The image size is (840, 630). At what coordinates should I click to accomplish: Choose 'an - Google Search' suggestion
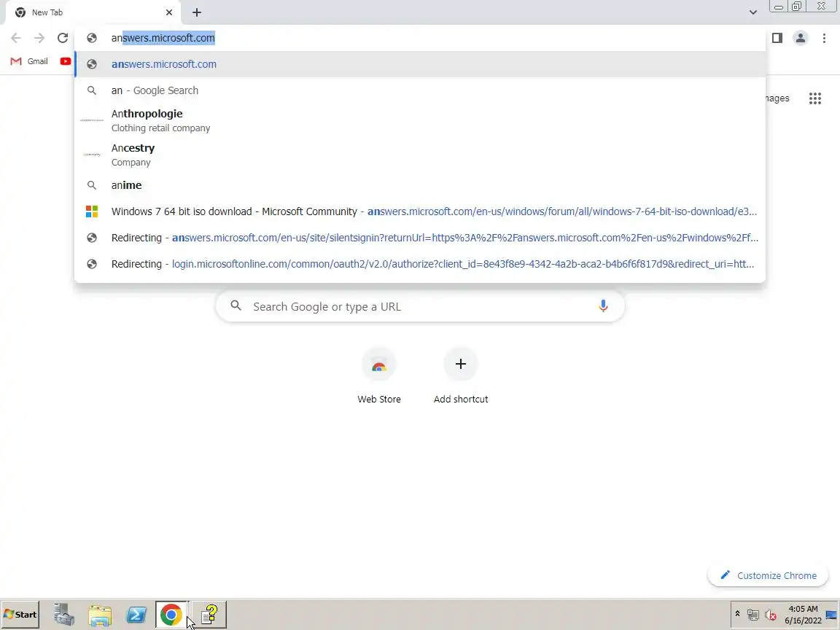(x=420, y=90)
